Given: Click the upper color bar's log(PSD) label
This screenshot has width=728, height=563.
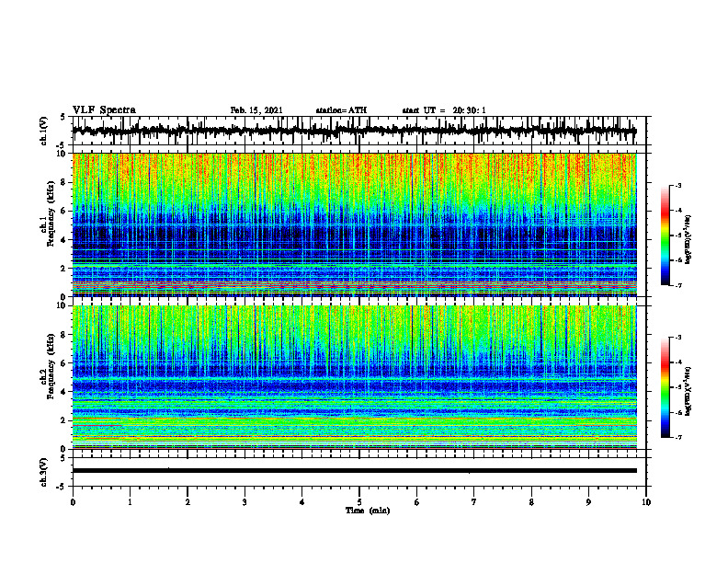Looking at the screenshot, I should click(688, 239).
